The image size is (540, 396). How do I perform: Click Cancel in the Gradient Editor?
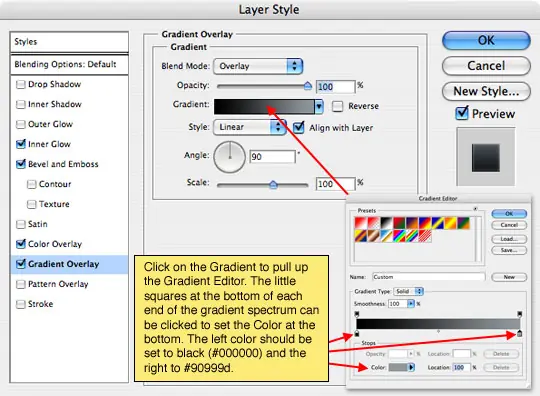coord(509,225)
